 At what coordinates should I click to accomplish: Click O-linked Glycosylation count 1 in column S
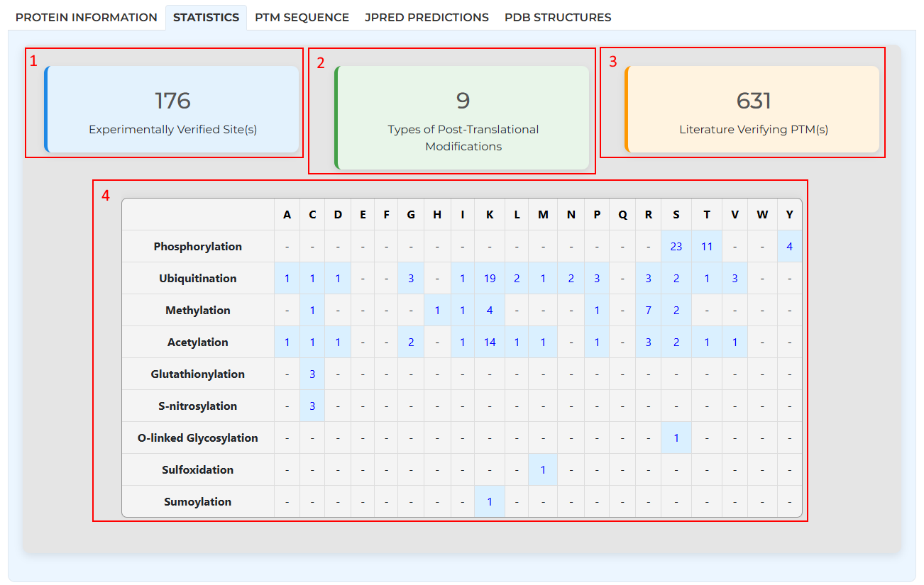click(x=676, y=438)
